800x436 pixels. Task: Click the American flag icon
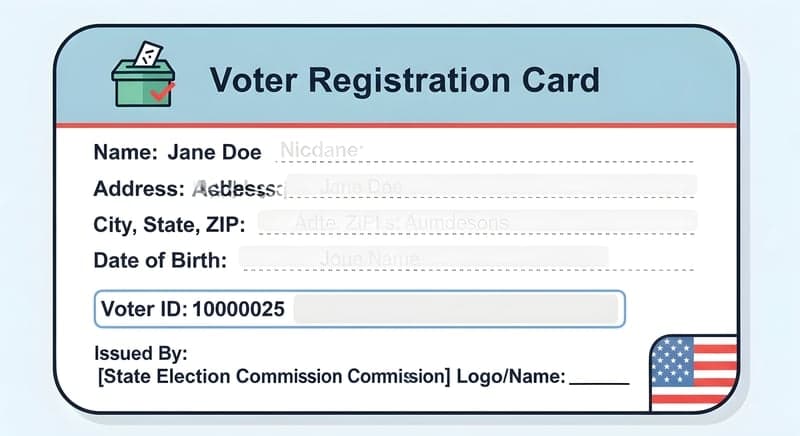click(x=694, y=371)
